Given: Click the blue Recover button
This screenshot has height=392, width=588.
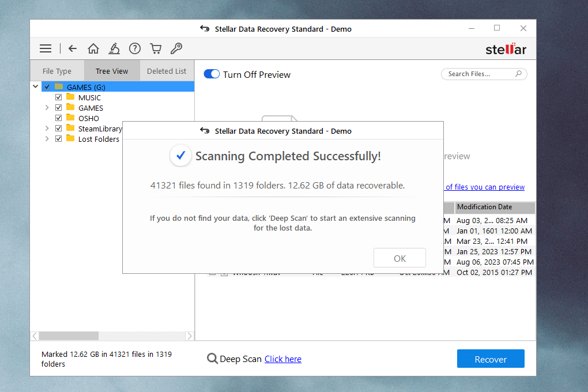Looking at the screenshot, I should point(491,359).
